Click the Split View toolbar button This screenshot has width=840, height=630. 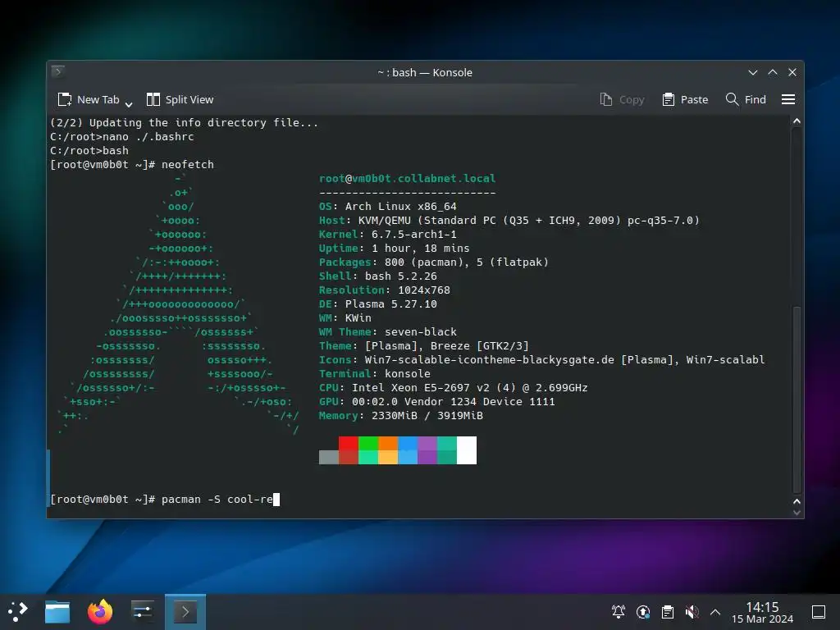coord(180,99)
